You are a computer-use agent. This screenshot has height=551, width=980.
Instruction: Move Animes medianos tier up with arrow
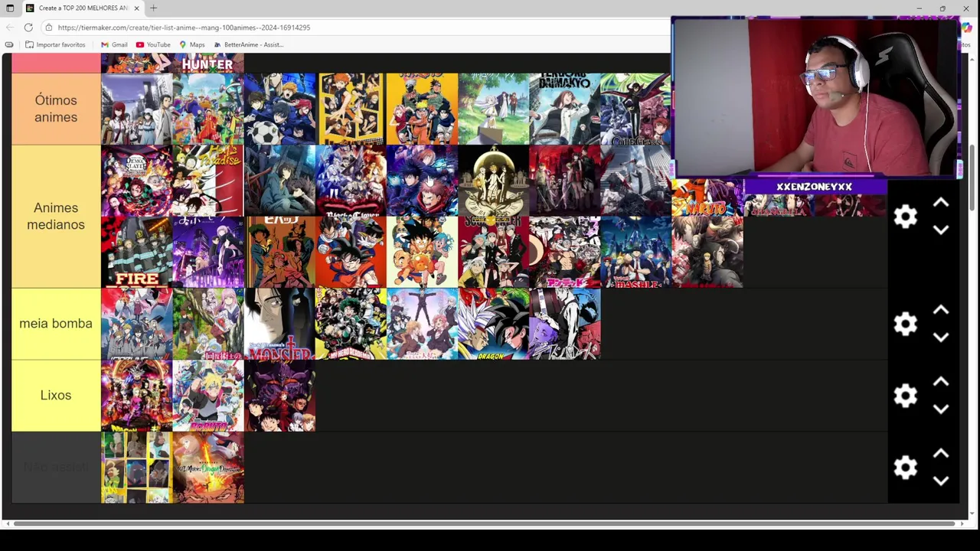coord(941,204)
